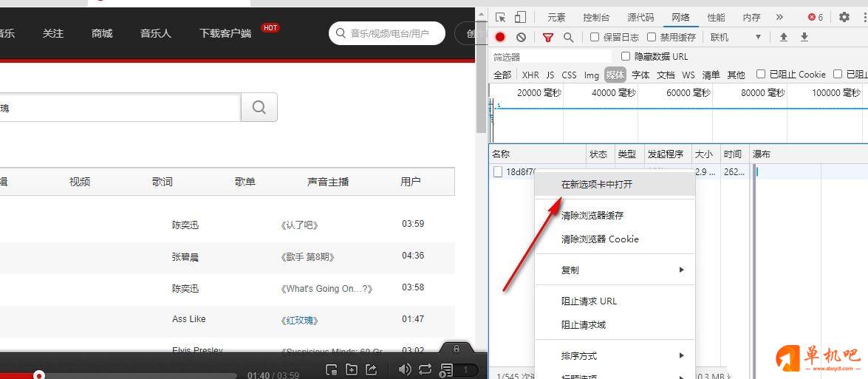Select the inspect element cursor icon

tap(500, 17)
